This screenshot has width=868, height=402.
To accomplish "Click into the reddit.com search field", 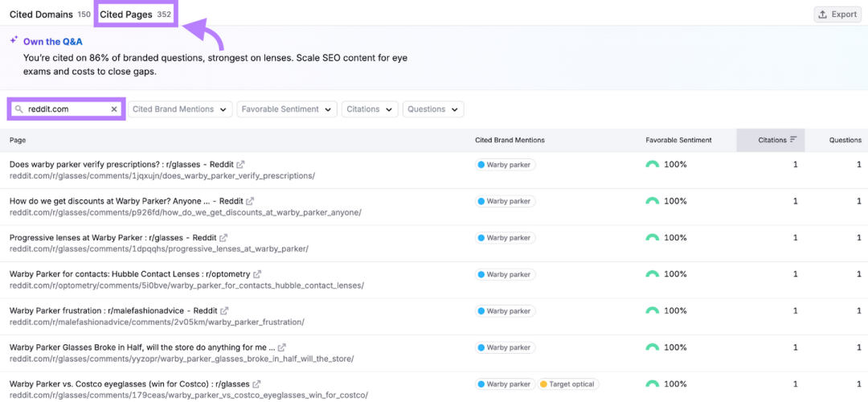I will click(x=67, y=109).
